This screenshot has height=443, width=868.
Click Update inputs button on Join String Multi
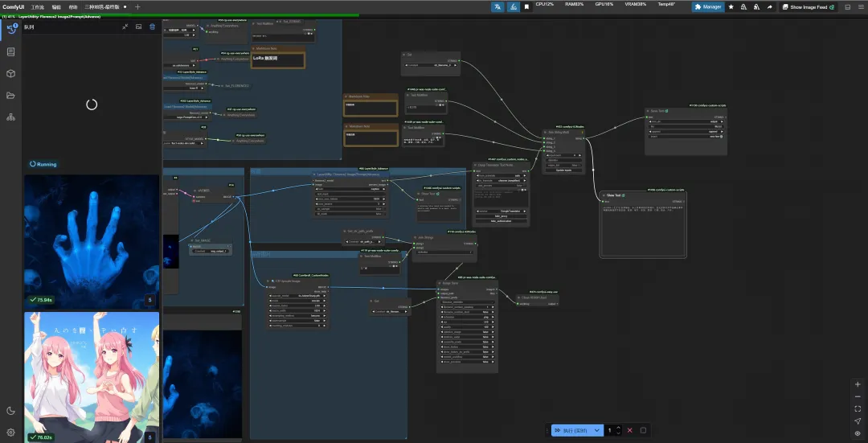564,170
